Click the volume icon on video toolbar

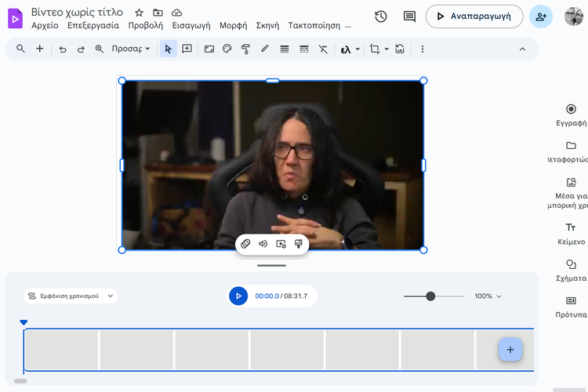click(263, 244)
